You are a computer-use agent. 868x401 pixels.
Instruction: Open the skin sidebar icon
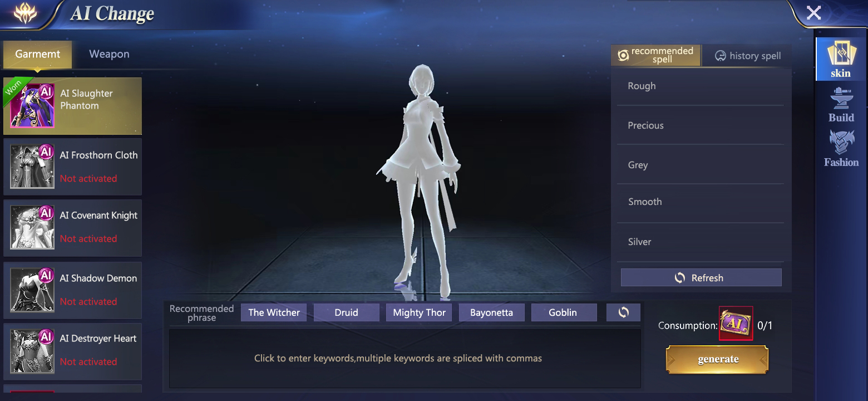pyautogui.click(x=841, y=59)
